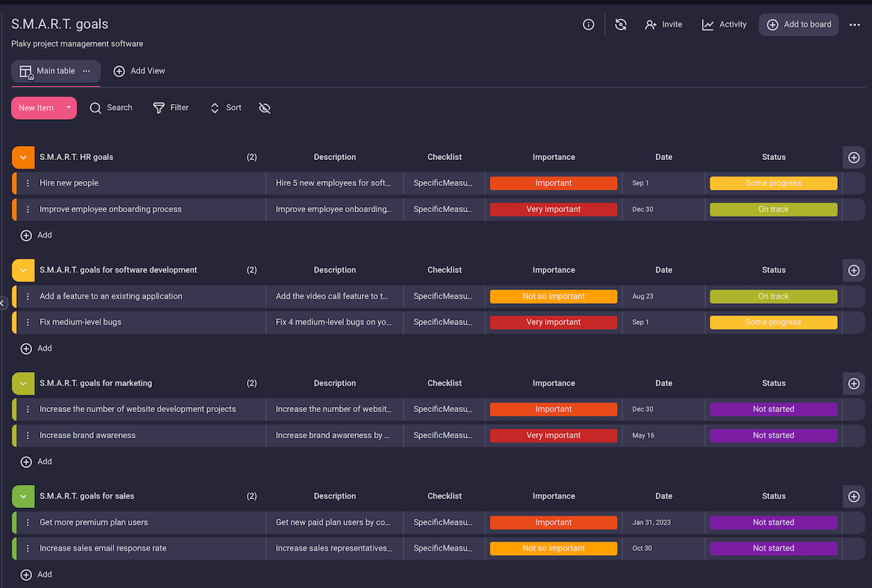872x588 pixels.
Task: Open the board info icon
Action: (x=588, y=24)
